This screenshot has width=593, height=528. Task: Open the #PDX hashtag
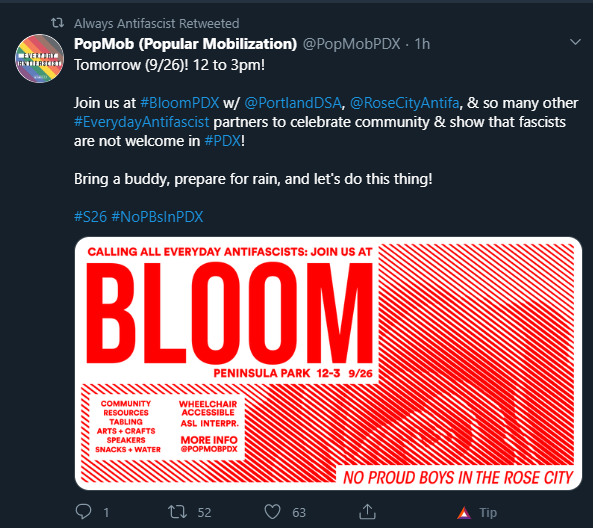[222, 141]
